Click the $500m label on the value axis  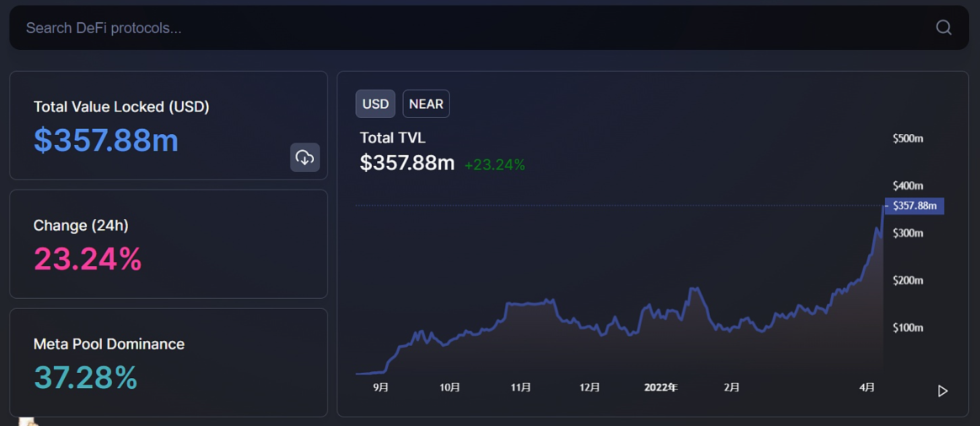coord(907,138)
